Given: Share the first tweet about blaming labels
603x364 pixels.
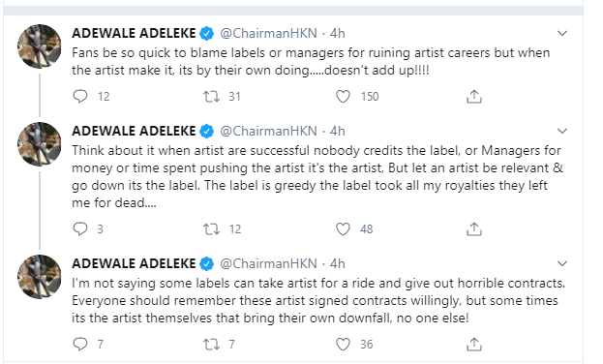Looking at the screenshot, I should (474, 97).
